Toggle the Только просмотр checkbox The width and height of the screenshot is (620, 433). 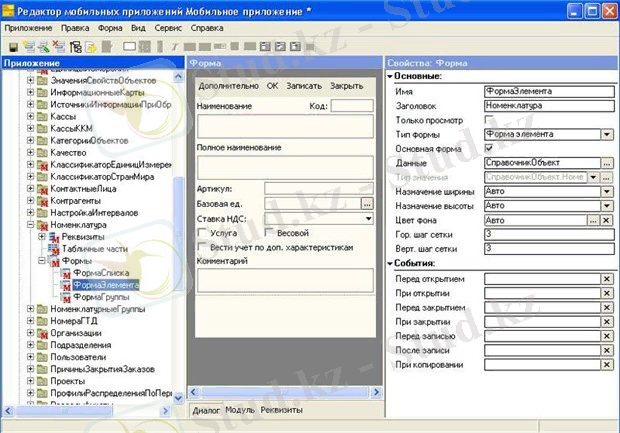coord(487,119)
